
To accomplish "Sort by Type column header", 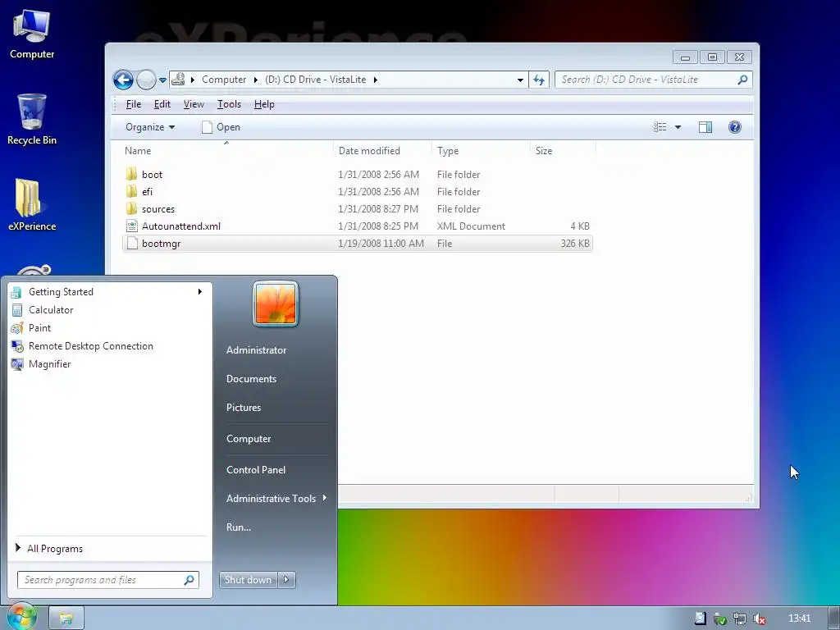I will 481,151.
